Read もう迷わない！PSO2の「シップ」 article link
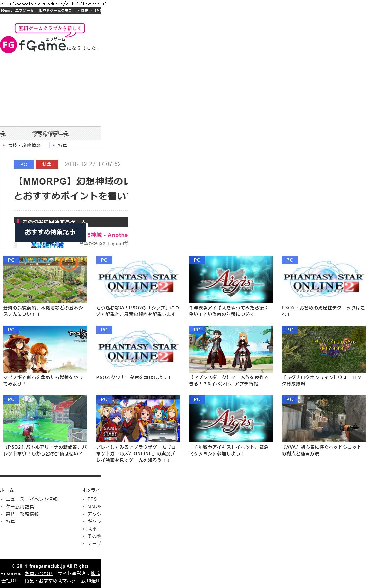 pyautogui.click(x=138, y=311)
